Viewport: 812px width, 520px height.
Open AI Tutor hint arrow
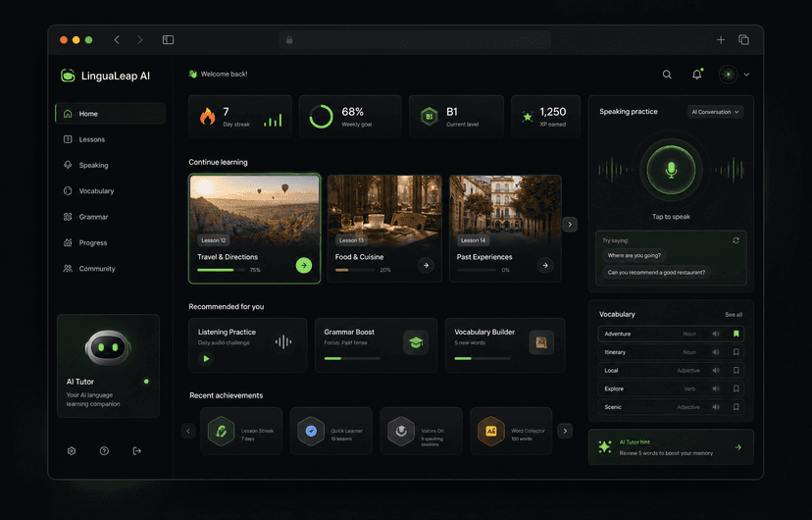click(x=737, y=447)
